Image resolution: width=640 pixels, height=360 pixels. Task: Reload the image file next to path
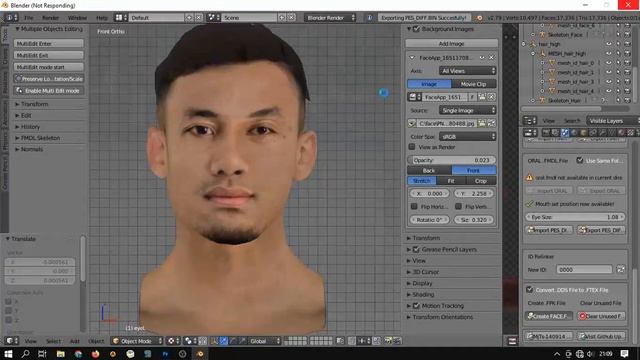(491, 123)
